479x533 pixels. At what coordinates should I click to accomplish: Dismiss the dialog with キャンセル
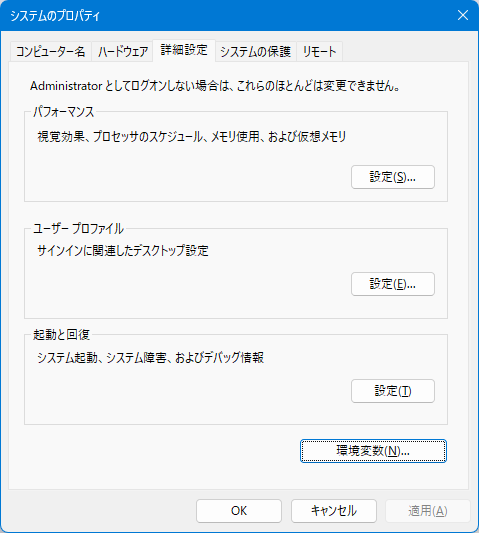(x=333, y=511)
